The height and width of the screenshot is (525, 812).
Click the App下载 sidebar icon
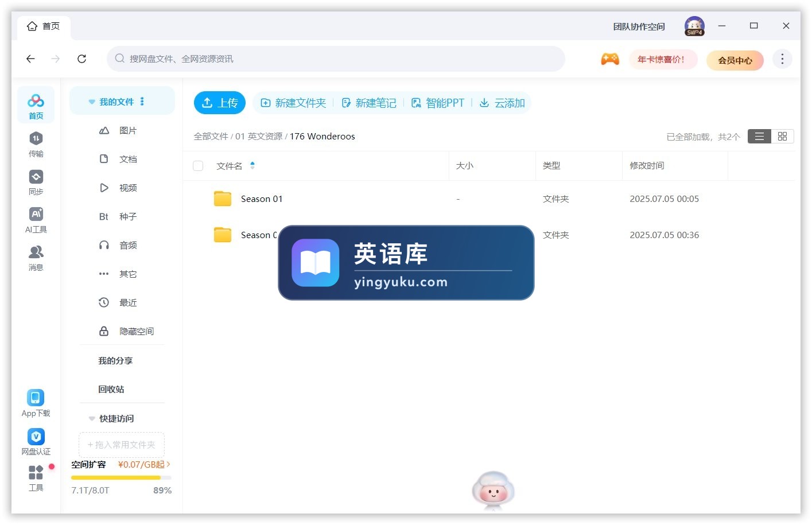(36, 403)
